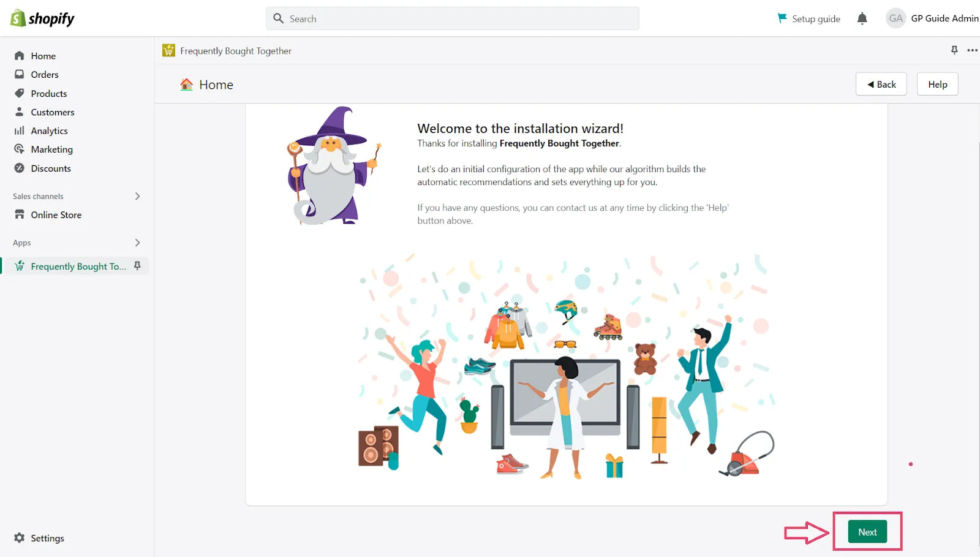Click the 'Online Store' sidebar label
The width and height of the screenshot is (980, 557).
pyautogui.click(x=56, y=214)
